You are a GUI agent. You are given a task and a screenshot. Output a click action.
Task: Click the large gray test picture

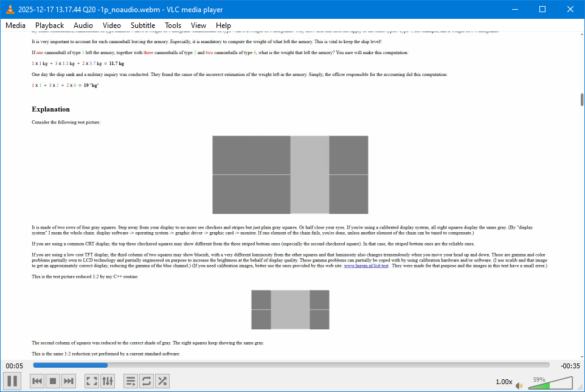[290, 174]
